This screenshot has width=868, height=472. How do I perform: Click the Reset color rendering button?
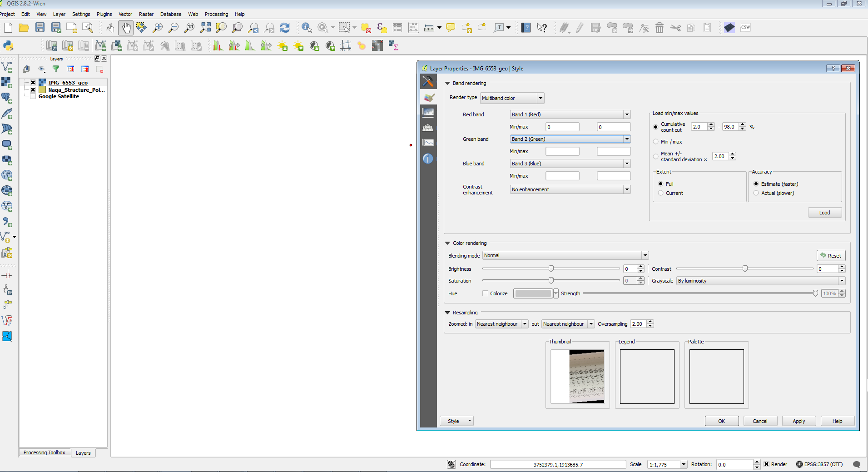[x=831, y=255]
